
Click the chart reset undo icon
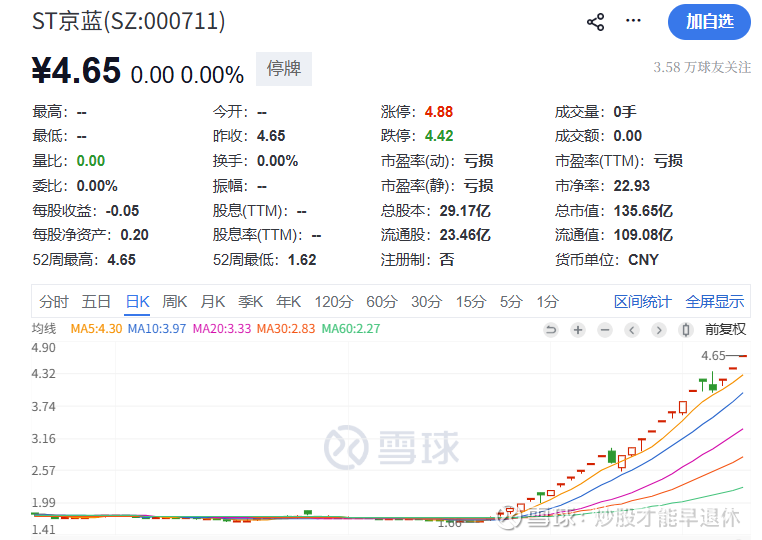(551, 330)
